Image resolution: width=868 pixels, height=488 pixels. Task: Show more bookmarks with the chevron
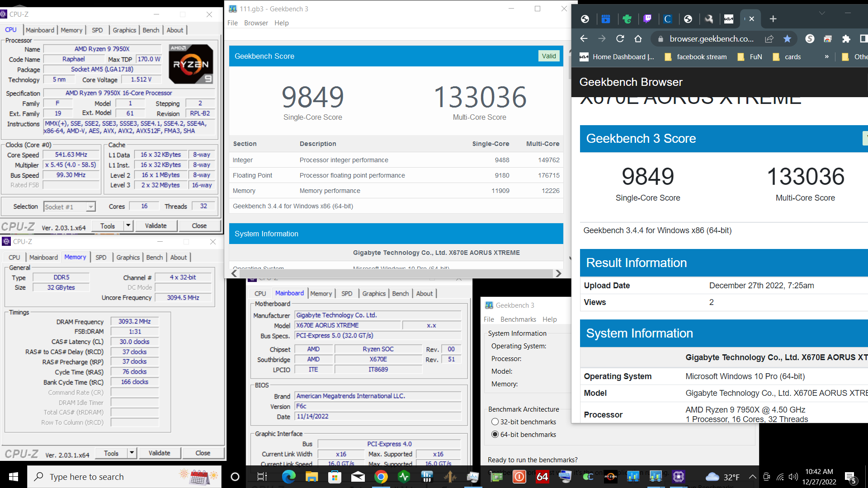pos(827,56)
